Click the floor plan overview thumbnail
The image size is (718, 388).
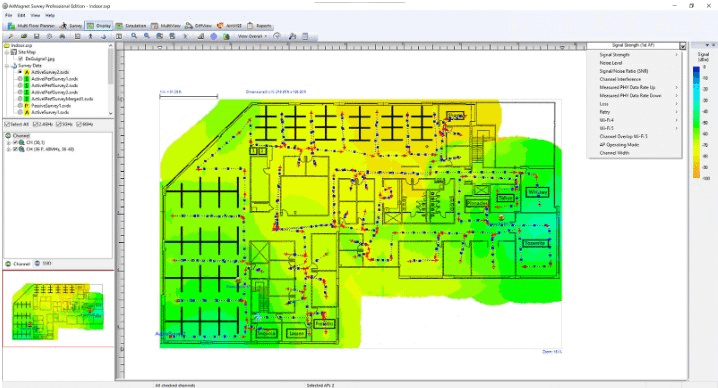tap(58, 311)
